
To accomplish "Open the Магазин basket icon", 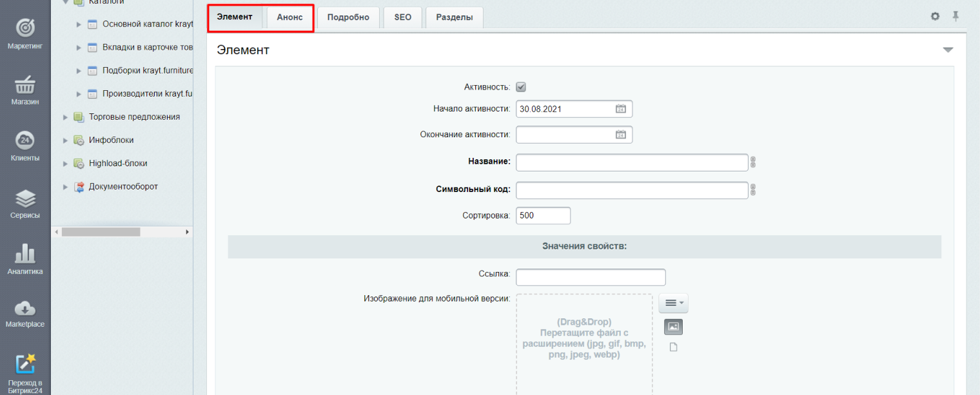I will point(24,85).
